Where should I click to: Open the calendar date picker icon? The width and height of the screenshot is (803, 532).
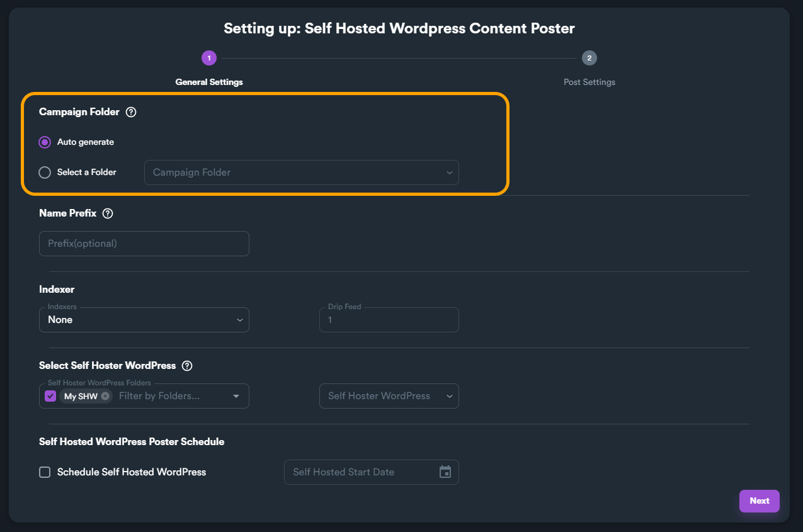[x=445, y=472]
